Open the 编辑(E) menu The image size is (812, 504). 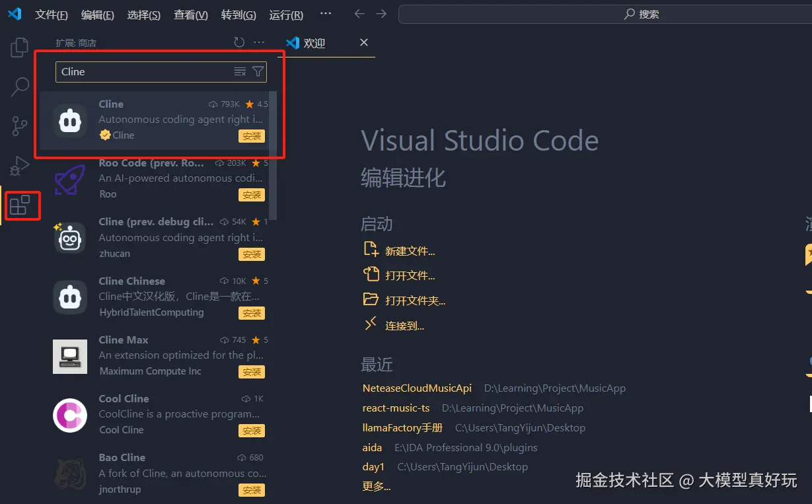(x=97, y=15)
